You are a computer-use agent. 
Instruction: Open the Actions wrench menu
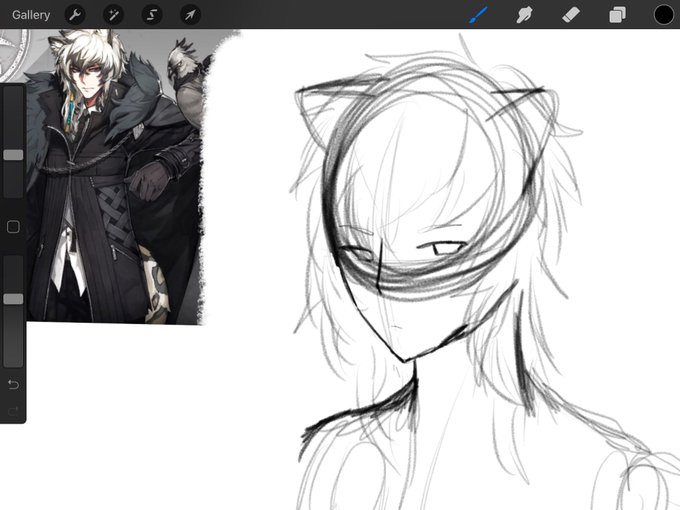75,15
